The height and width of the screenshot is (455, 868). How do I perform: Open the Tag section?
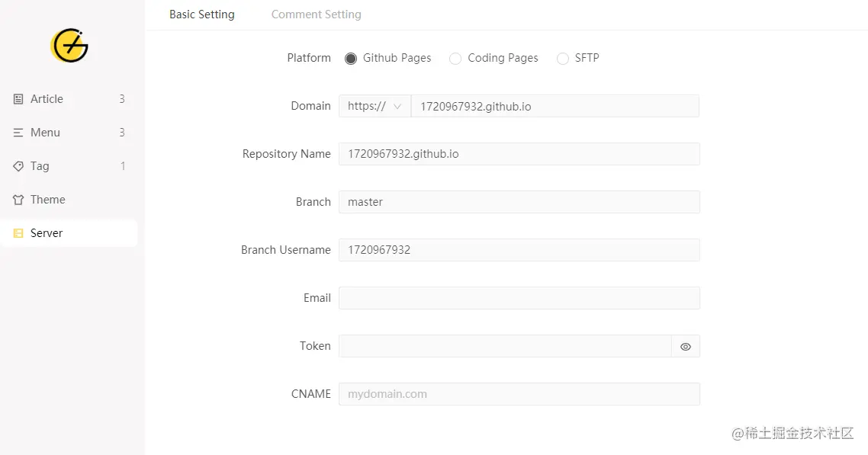click(69, 166)
